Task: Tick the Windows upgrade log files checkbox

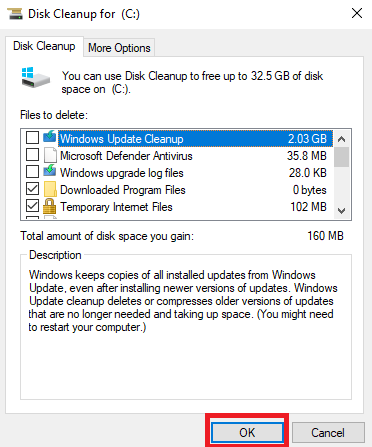Action: coord(32,172)
